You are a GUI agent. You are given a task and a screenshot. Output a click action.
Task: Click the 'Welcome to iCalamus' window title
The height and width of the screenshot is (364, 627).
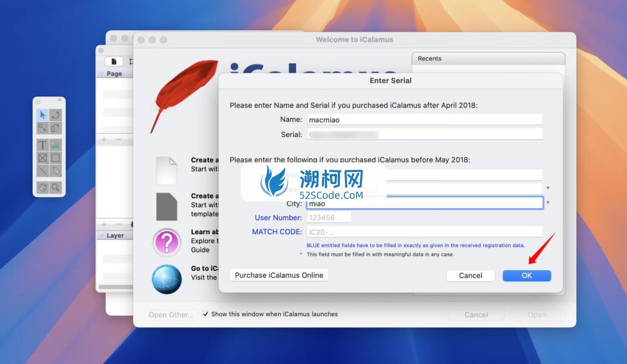355,39
